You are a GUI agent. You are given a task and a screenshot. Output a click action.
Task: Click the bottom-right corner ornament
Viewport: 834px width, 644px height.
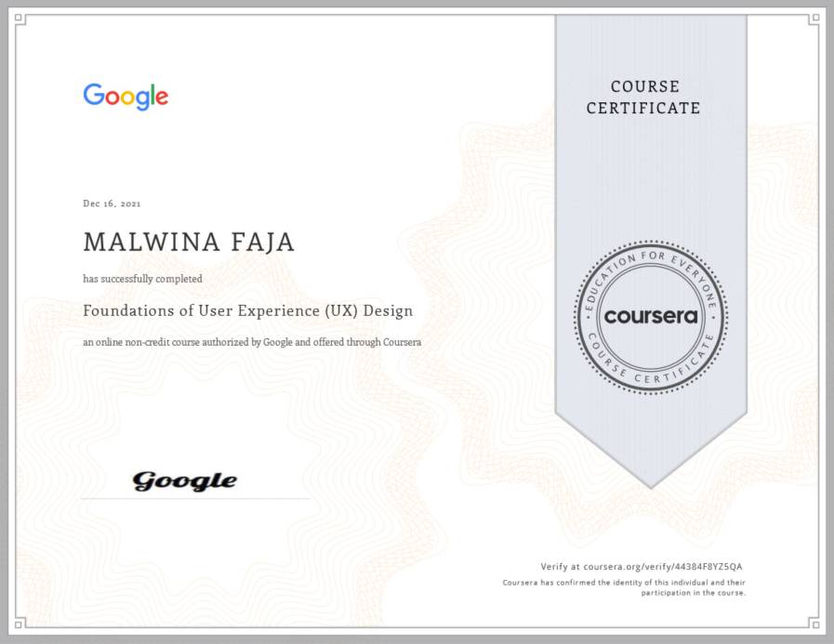point(814,624)
